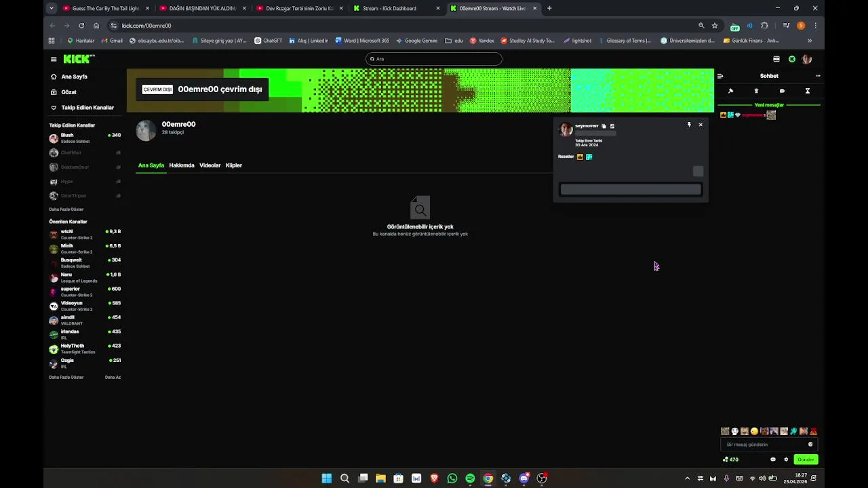Send message with the Gönder button
The image size is (868, 488).
click(x=806, y=460)
